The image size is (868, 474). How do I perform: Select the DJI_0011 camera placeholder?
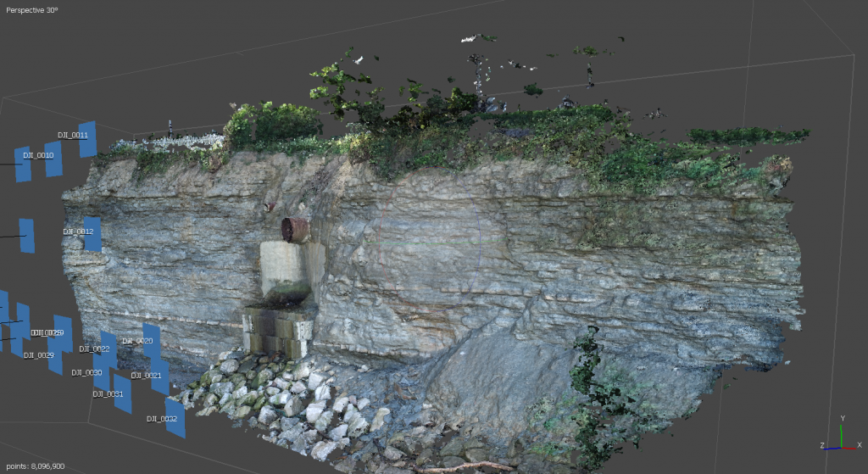pyautogui.click(x=87, y=139)
